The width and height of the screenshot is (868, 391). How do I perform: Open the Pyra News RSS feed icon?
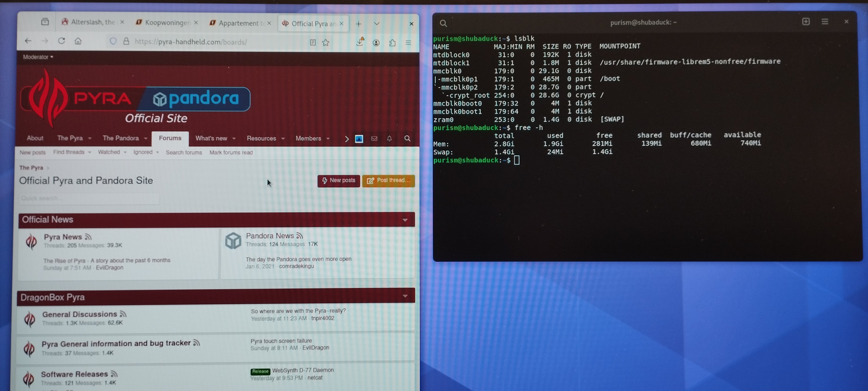point(88,237)
